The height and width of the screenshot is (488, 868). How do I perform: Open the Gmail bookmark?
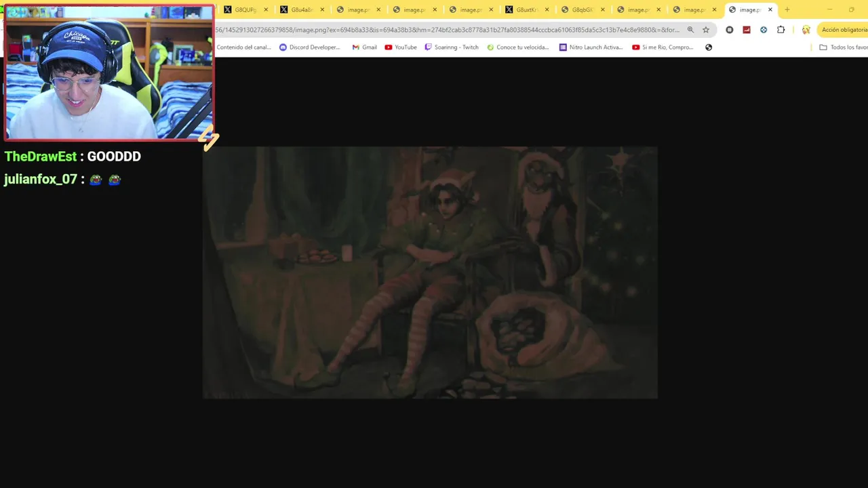coord(365,47)
